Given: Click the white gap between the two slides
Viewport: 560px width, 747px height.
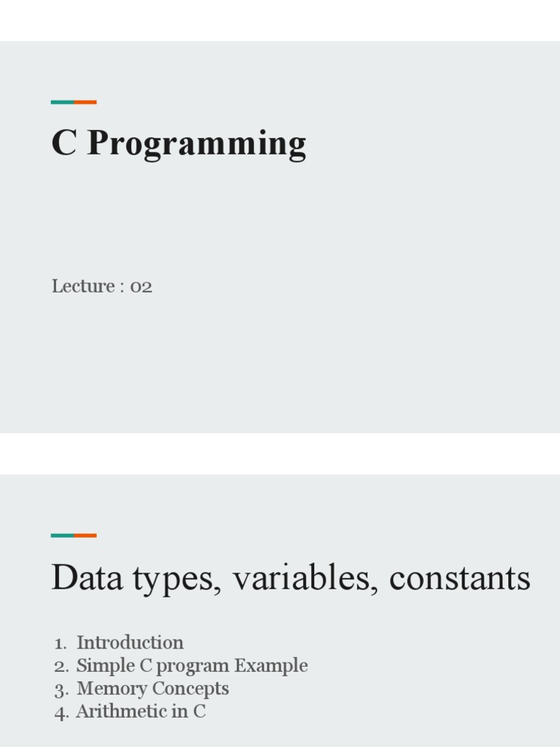Looking at the screenshot, I should [280, 453].
